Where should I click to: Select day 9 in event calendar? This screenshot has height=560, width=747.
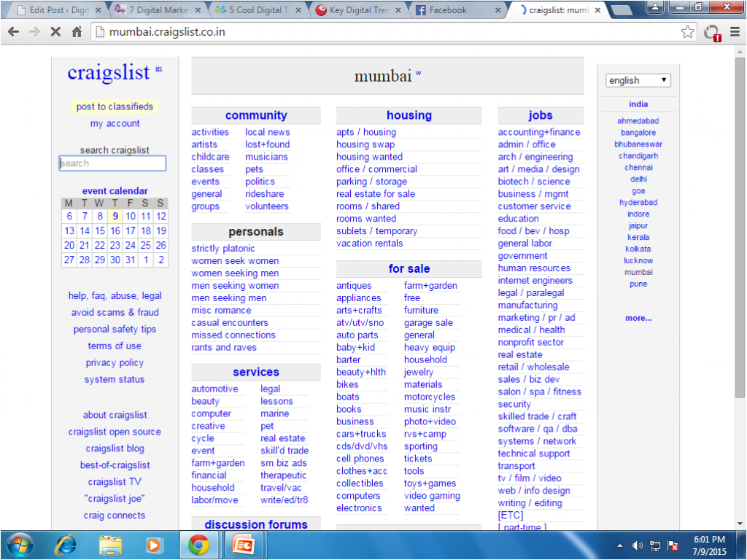point(115,216)
